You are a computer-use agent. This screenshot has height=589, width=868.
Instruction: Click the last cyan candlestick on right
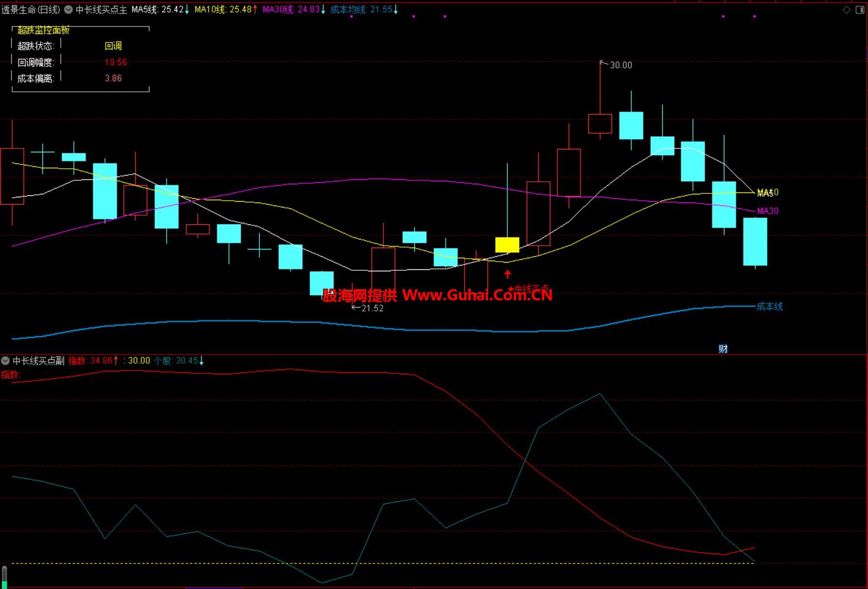(x=755, y=242)
